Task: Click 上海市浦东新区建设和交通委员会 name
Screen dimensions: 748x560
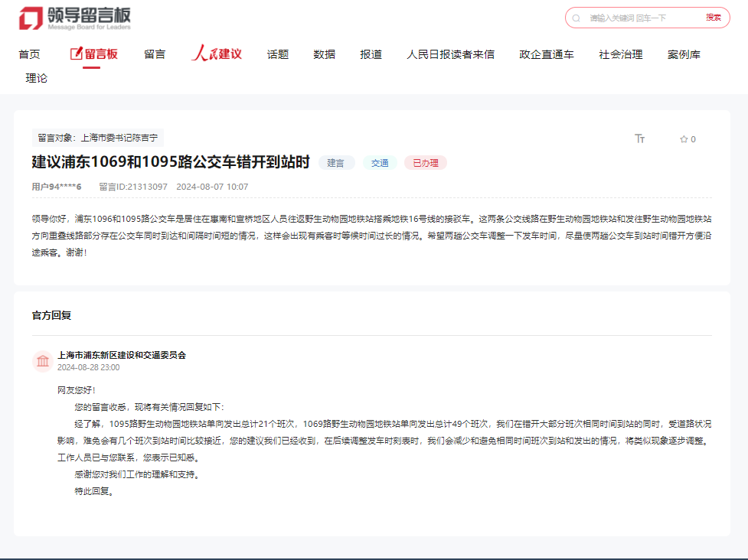Action: point(122,355)
